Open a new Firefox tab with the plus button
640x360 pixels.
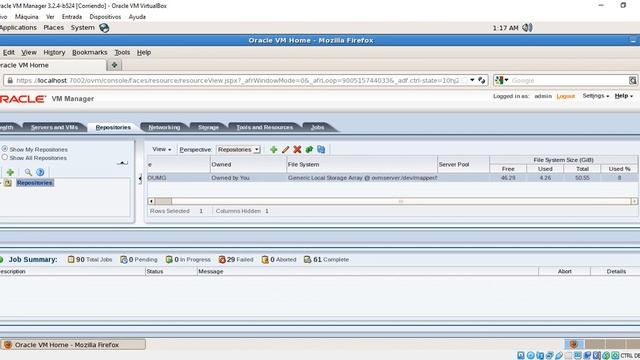114,65
